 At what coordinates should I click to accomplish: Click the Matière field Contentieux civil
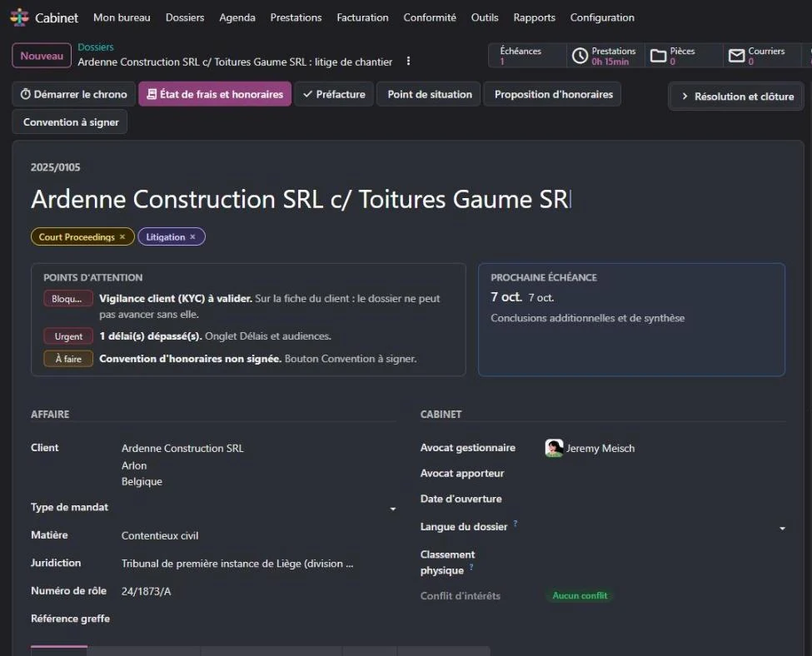160,536
